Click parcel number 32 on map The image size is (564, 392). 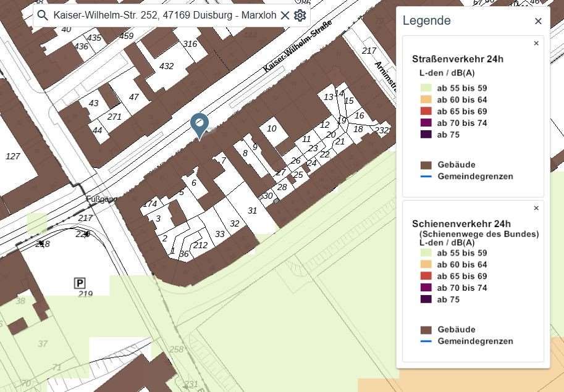[235, 223]
